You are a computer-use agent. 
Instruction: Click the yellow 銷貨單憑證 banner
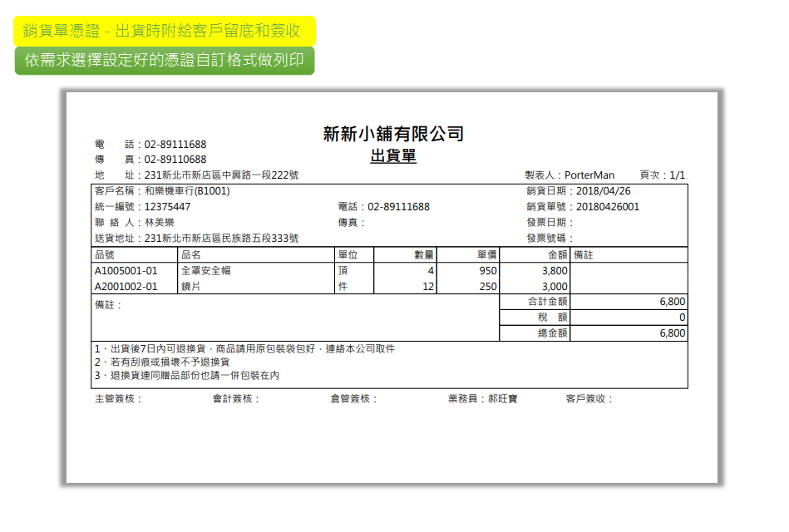(165, 31)
